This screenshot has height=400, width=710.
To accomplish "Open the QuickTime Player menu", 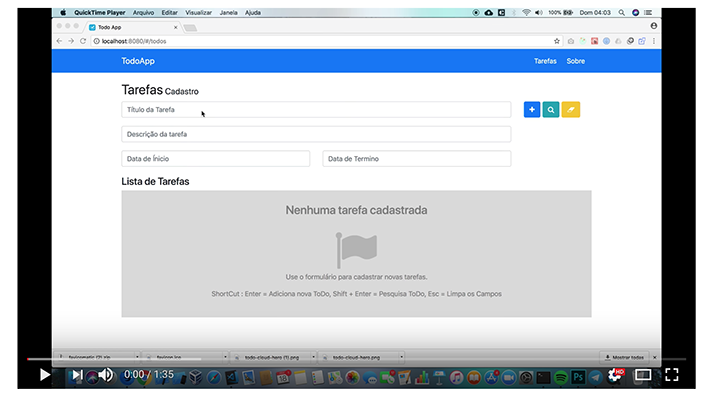I will 100,13.
